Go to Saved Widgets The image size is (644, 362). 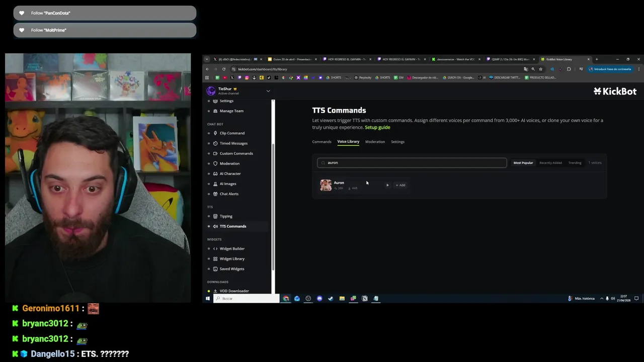tap(231, 268)
